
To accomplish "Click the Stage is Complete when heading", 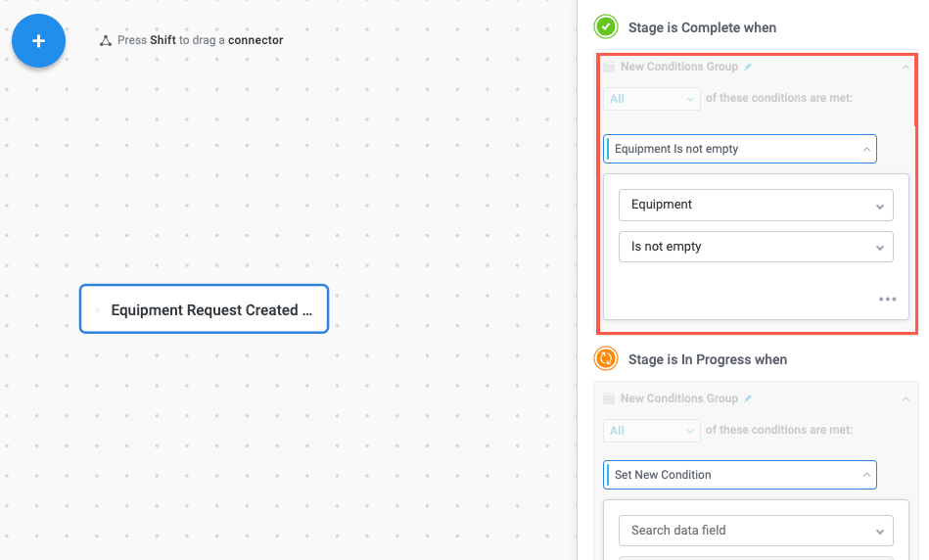I will [702, 27].
